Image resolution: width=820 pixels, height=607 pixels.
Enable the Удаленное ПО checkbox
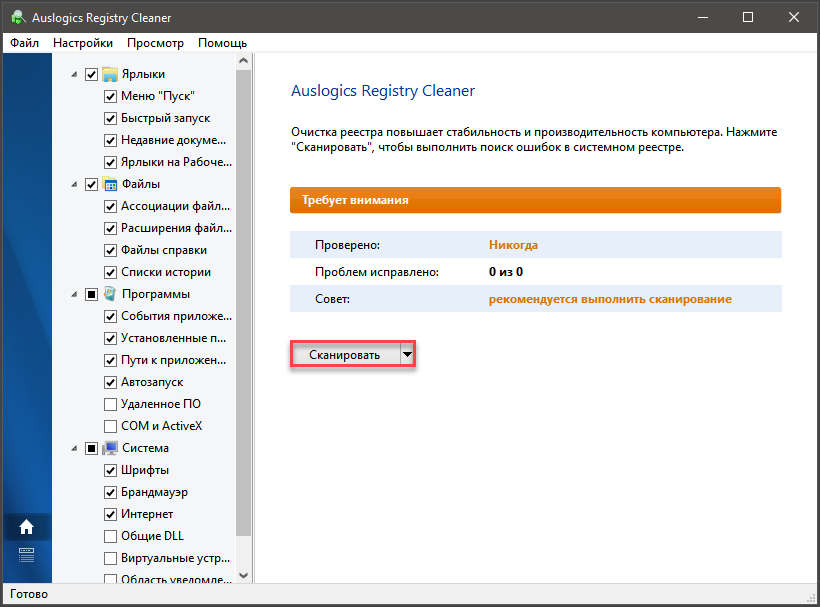point(111,404)
